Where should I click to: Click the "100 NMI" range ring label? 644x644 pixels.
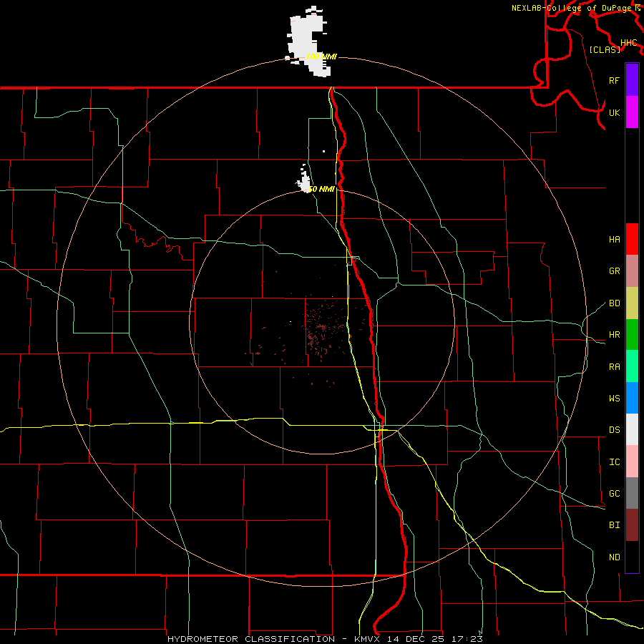pos(321,57)
